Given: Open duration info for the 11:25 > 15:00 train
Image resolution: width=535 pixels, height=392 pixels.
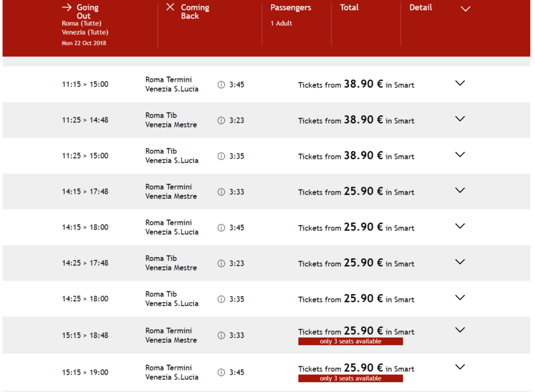Looking at the screenshot, I should click(x=221, y=157).
